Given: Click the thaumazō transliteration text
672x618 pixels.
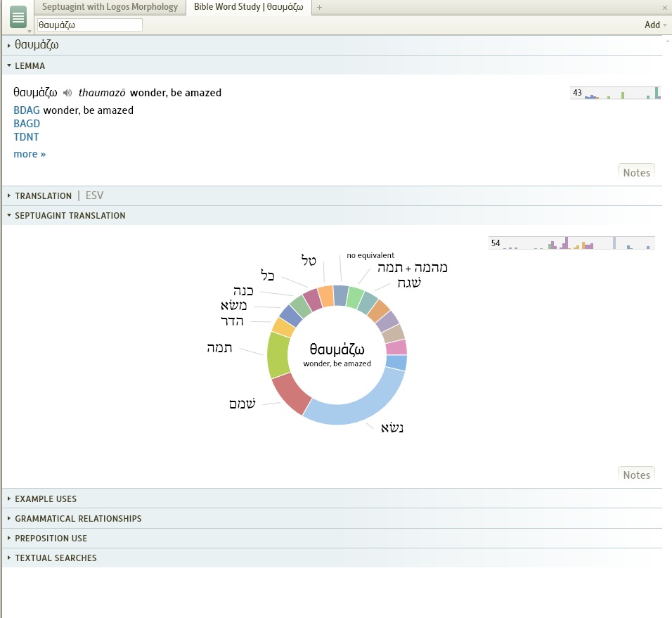Looking at the screenshot, I should [x=102, y=93].
